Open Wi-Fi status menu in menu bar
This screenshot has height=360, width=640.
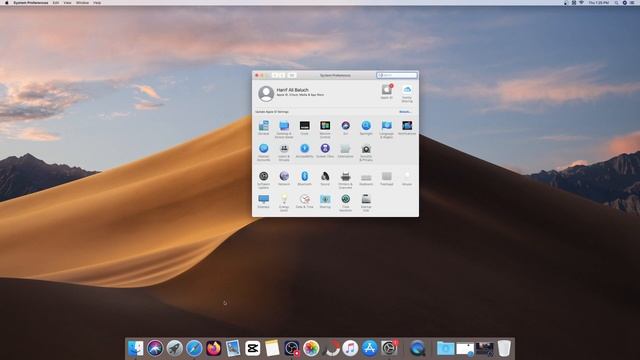click(x=582, y=2)
